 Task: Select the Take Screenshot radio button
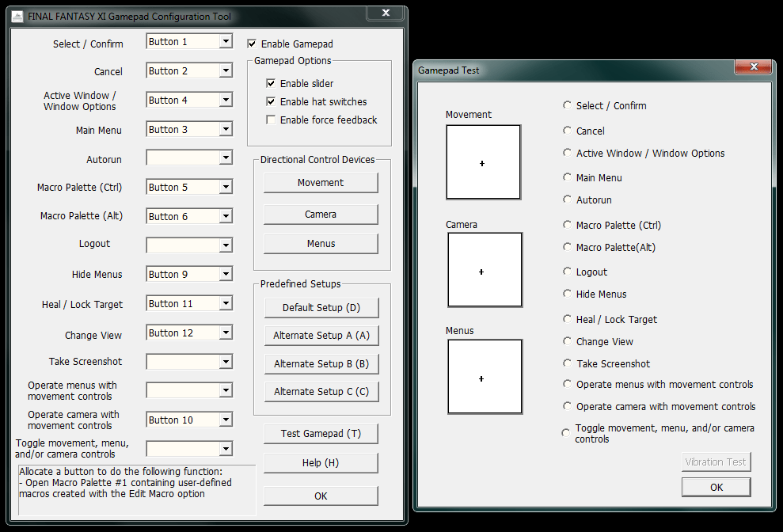pyautogui.click(x=568, y=363)
